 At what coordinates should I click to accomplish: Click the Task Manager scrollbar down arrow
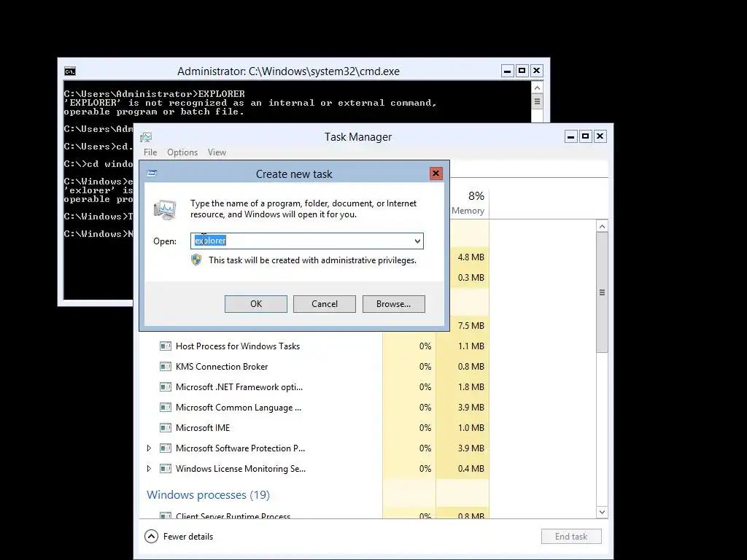pyautogui.click(x=602, y=512)
